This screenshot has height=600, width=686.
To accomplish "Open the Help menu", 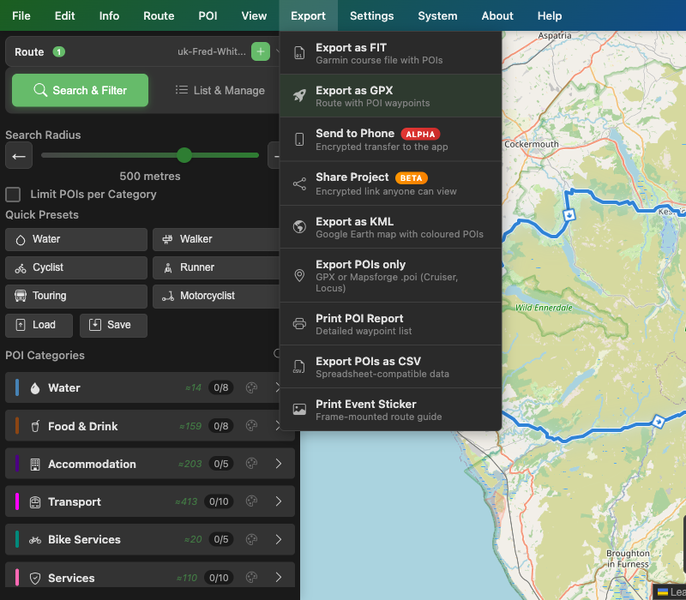I will 550,16.
